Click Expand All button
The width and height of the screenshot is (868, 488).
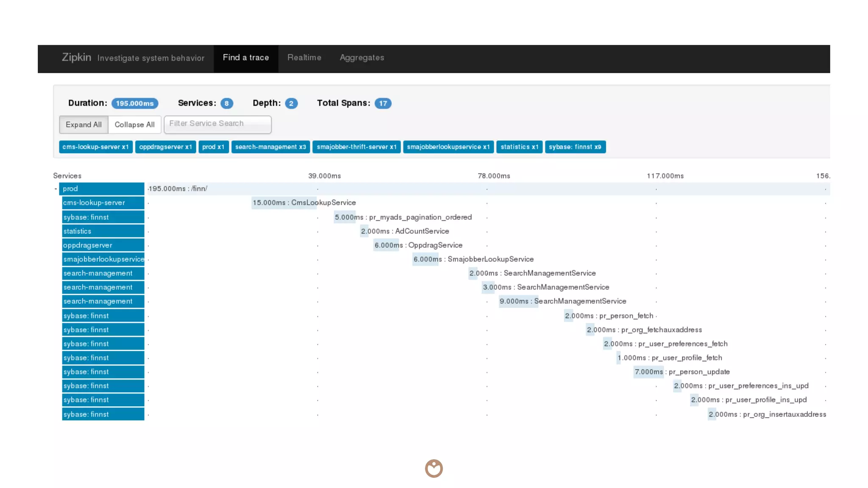tap(83, 125)
